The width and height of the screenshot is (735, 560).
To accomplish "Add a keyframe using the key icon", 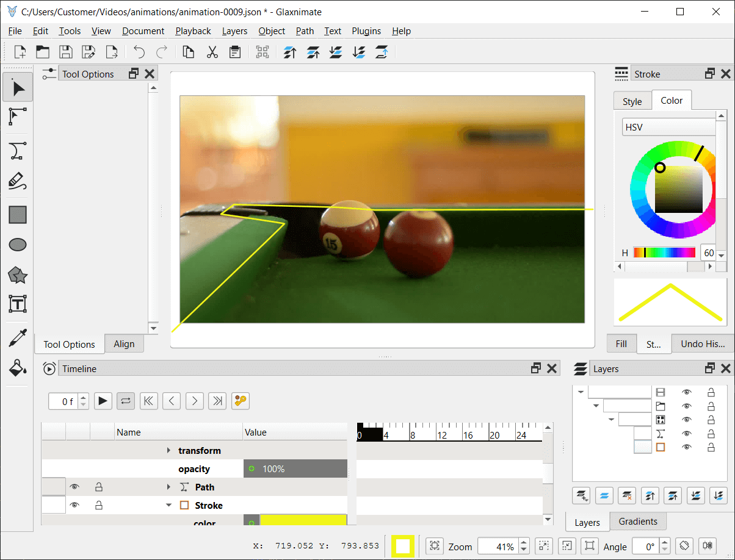I will tap(240, 401).
